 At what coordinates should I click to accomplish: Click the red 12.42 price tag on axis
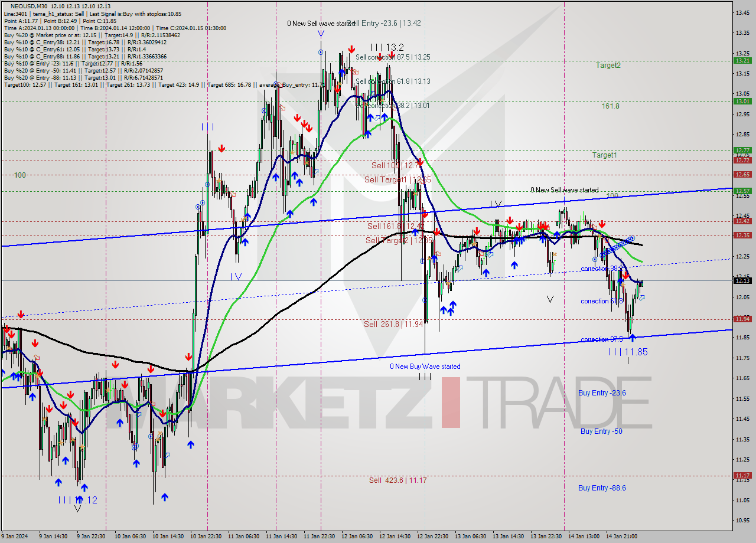point(742,221)
